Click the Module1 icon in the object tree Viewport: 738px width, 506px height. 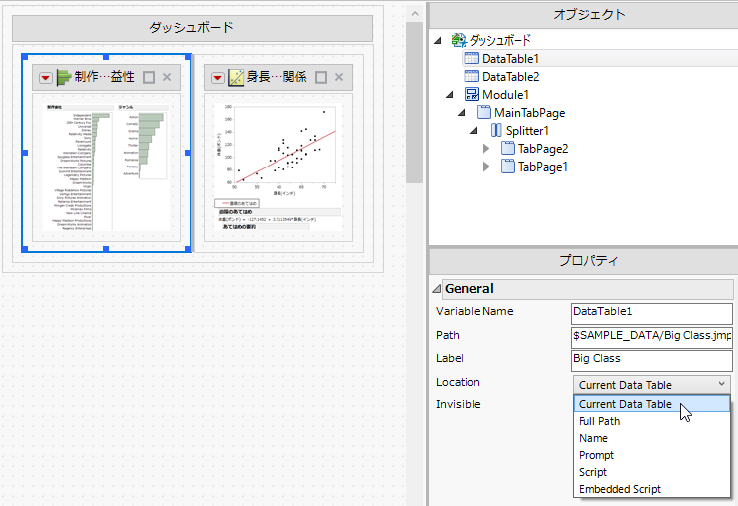click(x=472, y=94)
